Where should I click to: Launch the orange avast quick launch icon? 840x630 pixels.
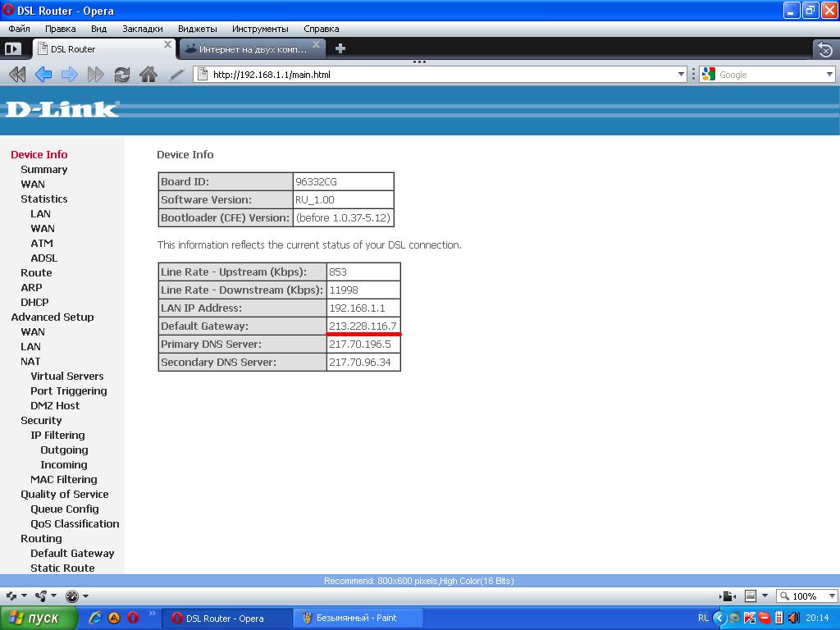pyautogui.click(x=114, y=618)
